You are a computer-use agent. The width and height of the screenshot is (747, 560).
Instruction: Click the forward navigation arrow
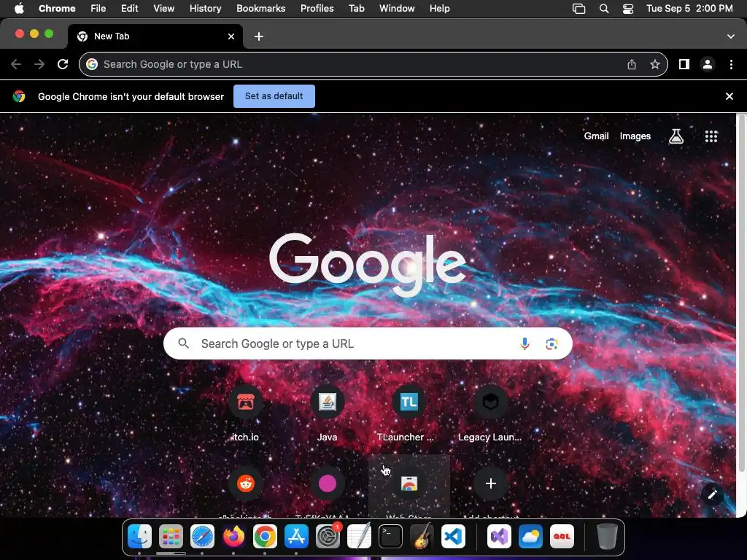tap(39, 64)
